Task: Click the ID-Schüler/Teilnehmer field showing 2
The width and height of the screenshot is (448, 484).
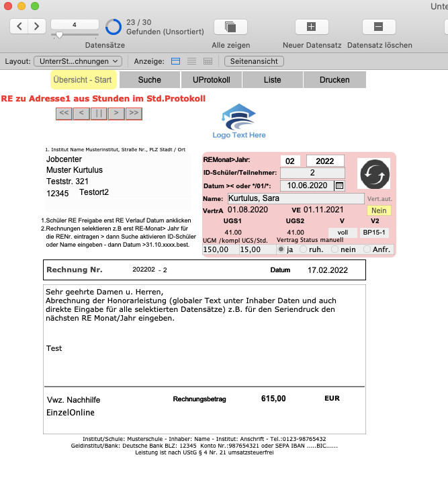Action: coord(312,173)
